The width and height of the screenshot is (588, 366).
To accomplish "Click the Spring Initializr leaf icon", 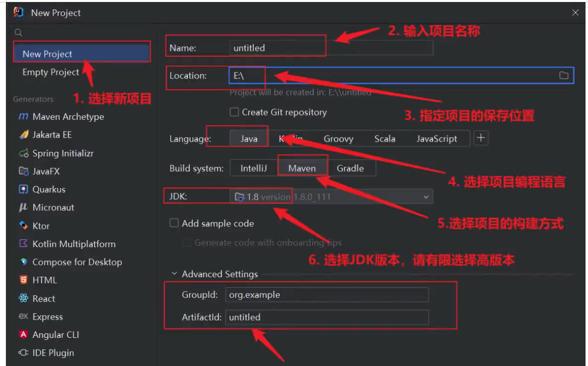I will [24, 153].
